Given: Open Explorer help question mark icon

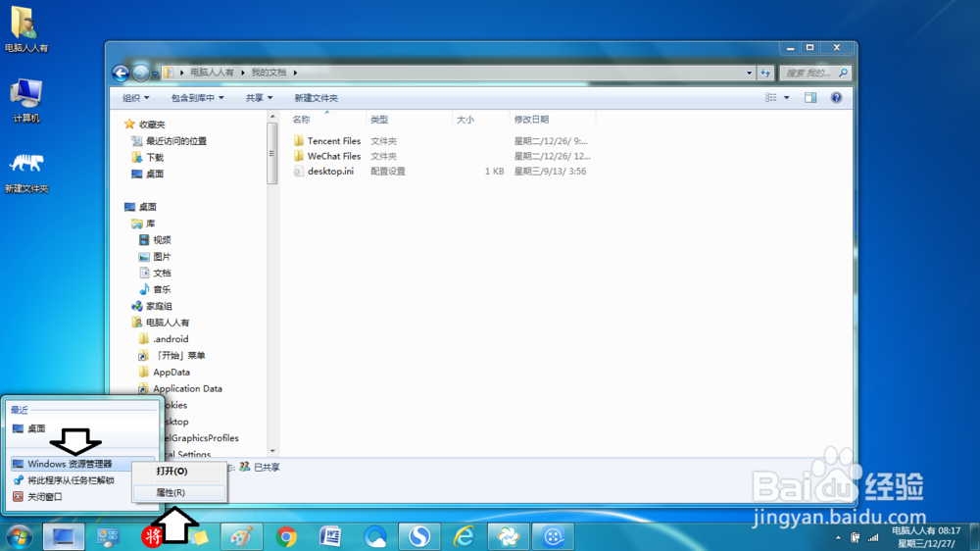Looking at the screenshot, I should 836,98.
